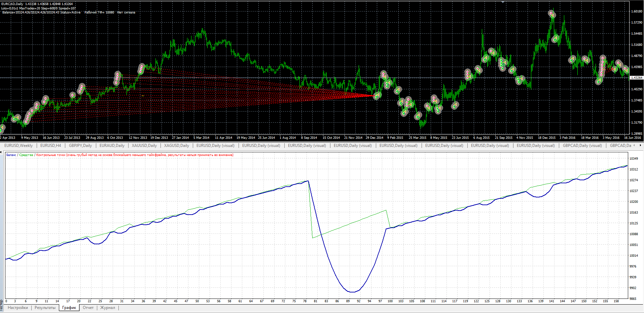Click the vertical Тестер panel label

(1, 306)
